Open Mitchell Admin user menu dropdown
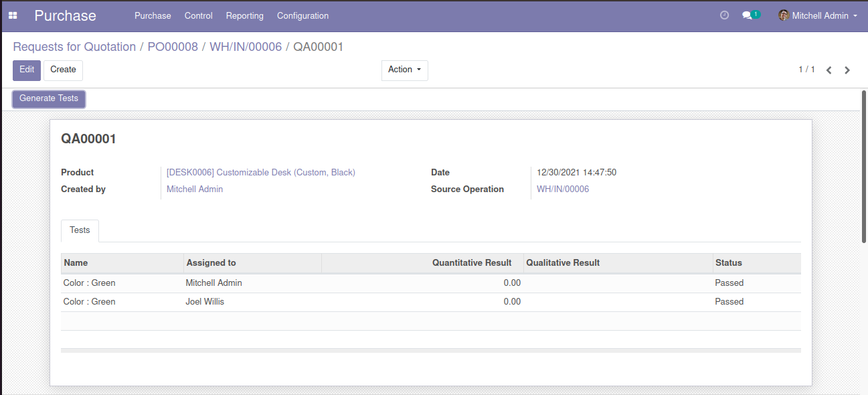Image resolution: width=868 pixels, height=395 pixels. [x=818, y=15]
